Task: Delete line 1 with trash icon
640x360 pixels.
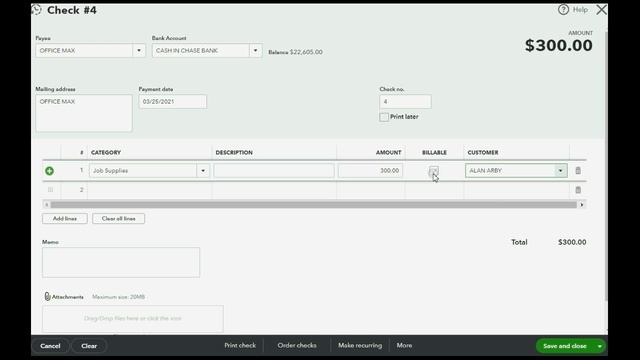Action: (578, 171)
